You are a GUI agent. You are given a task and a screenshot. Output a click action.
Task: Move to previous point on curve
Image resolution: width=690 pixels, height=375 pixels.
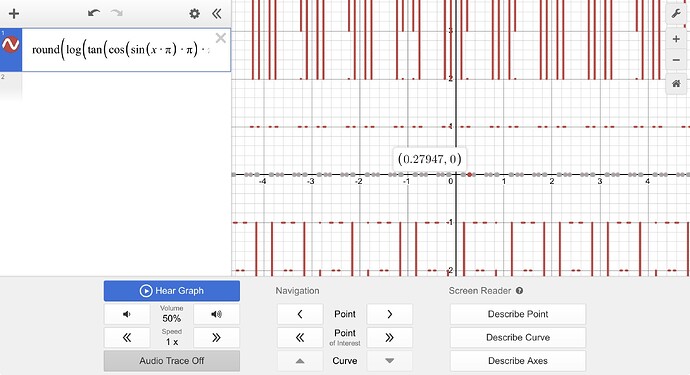(x=300, y=314)
